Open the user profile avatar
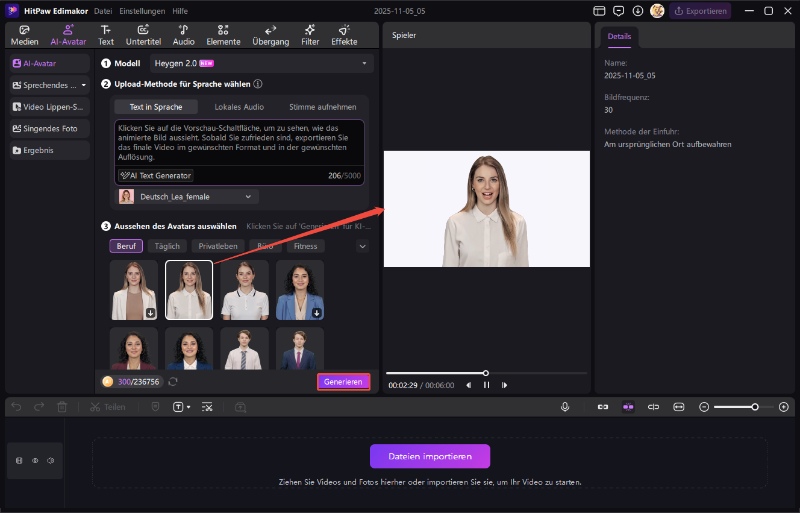 [x=657, y=11]
